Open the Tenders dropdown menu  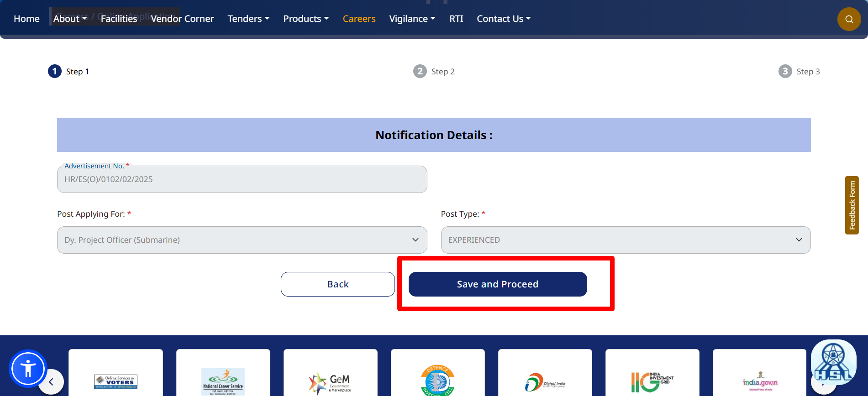(x=248, y=19)
